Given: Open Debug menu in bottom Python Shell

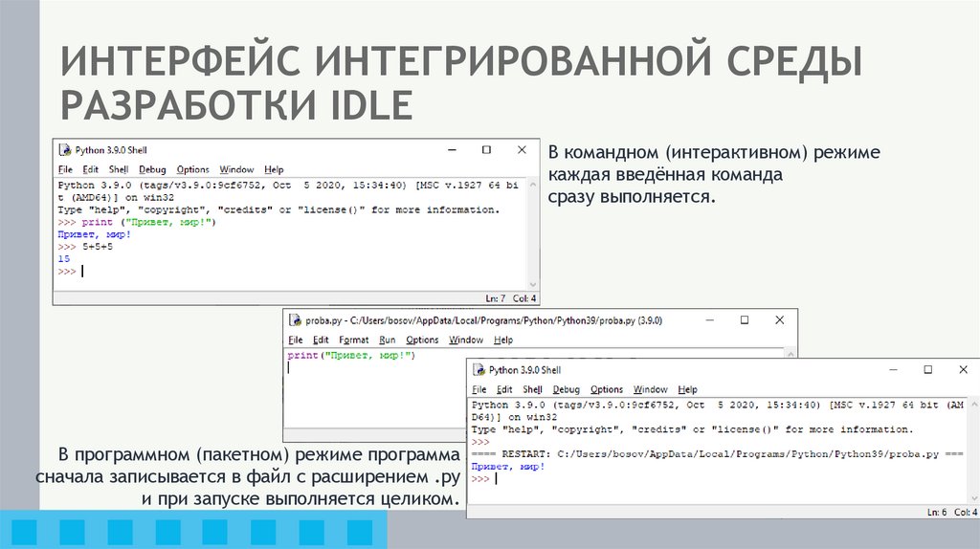Looking at the screenshot, I should point(567,389).
